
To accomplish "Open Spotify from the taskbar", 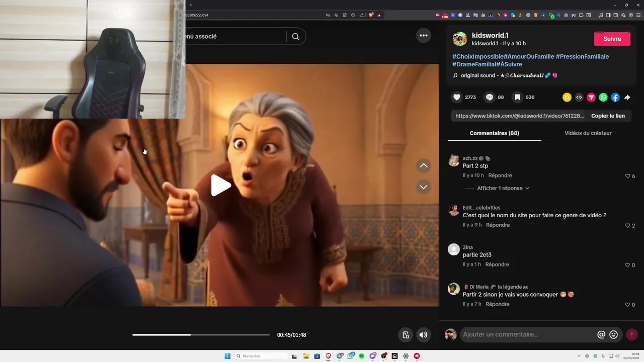I will (x=361, y=356).
